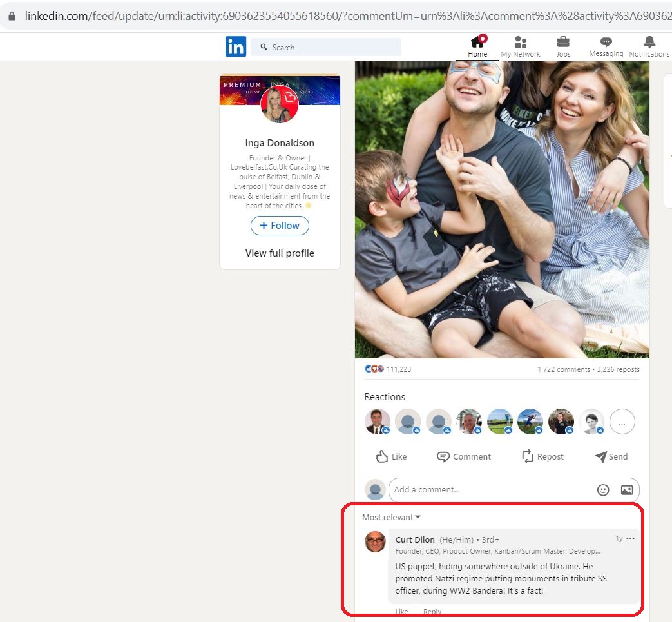
Task: Open the Messaging tab
Action: tap(606, 46)
